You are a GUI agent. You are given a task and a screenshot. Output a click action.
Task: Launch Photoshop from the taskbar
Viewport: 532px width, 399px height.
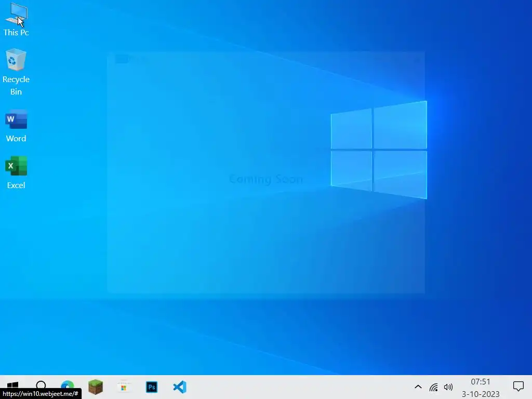point(152,387)
